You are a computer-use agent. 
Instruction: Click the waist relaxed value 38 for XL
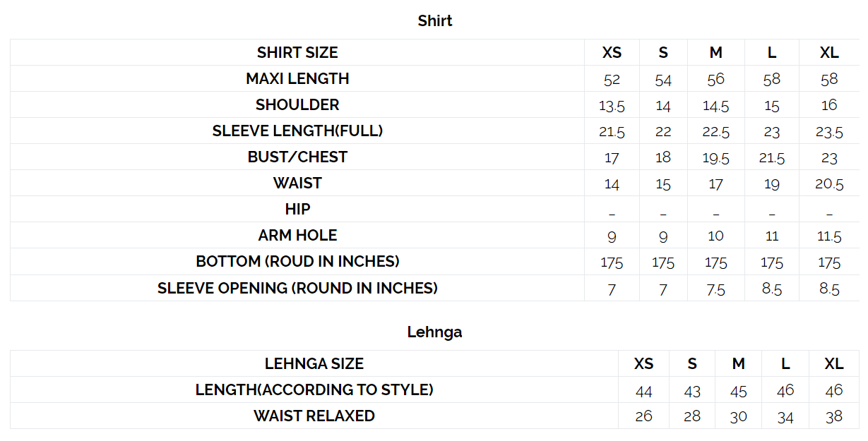[x=834, y=416]
